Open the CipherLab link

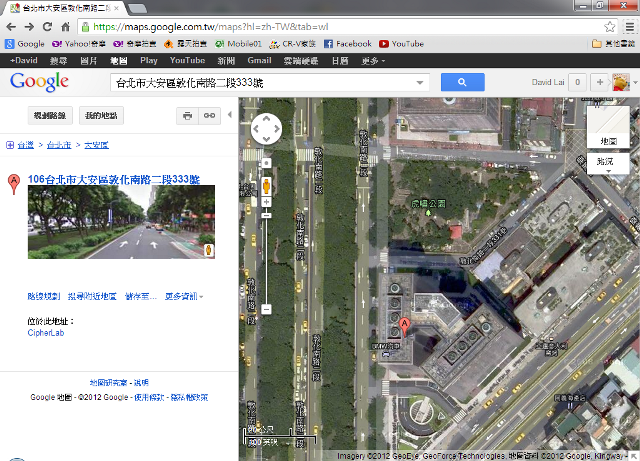[x=46, y=333]
